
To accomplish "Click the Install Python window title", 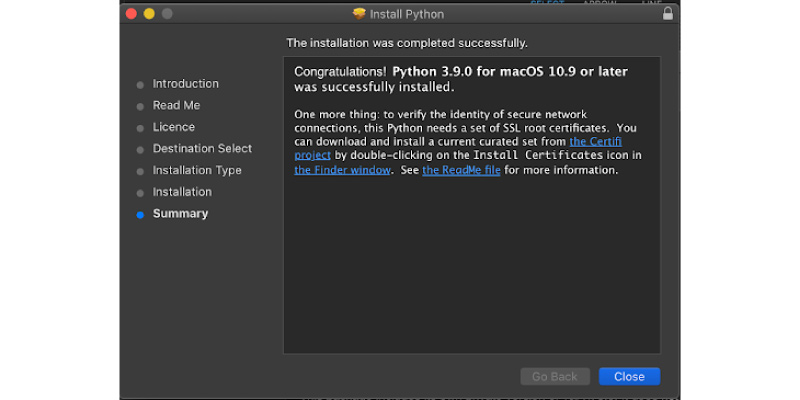I will click(x=407, y=14).
